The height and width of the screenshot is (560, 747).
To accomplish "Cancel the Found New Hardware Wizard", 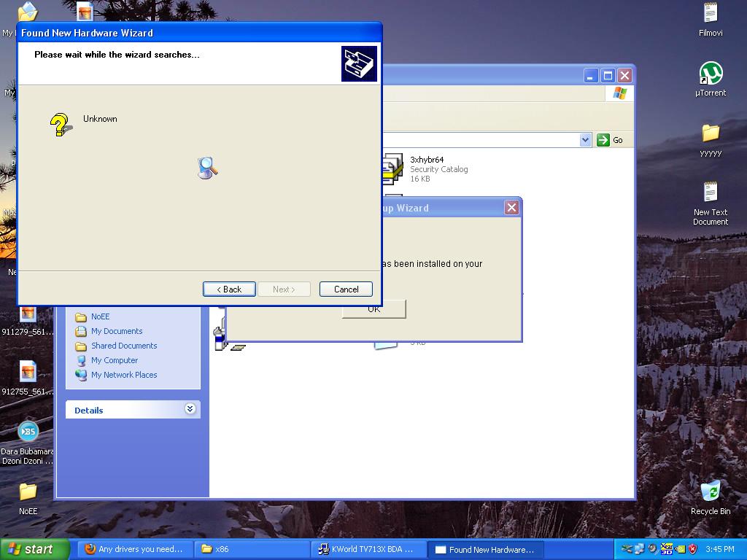I will (346, 289).
